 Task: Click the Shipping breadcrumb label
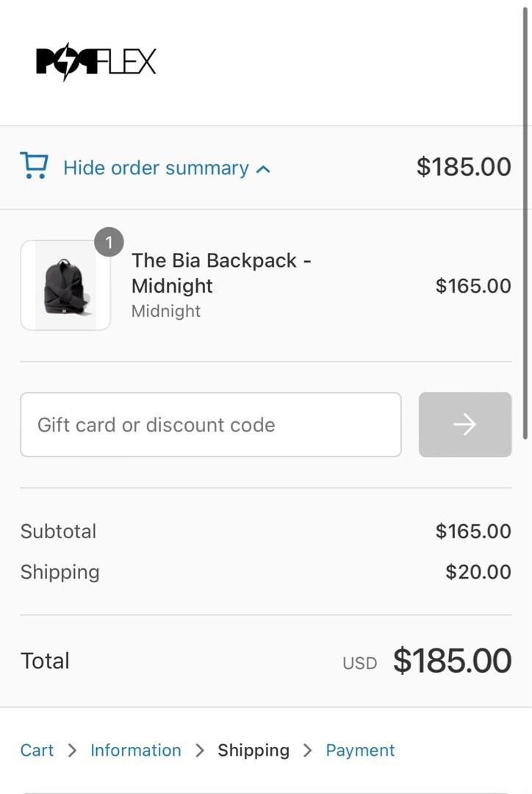click(253, 750)
